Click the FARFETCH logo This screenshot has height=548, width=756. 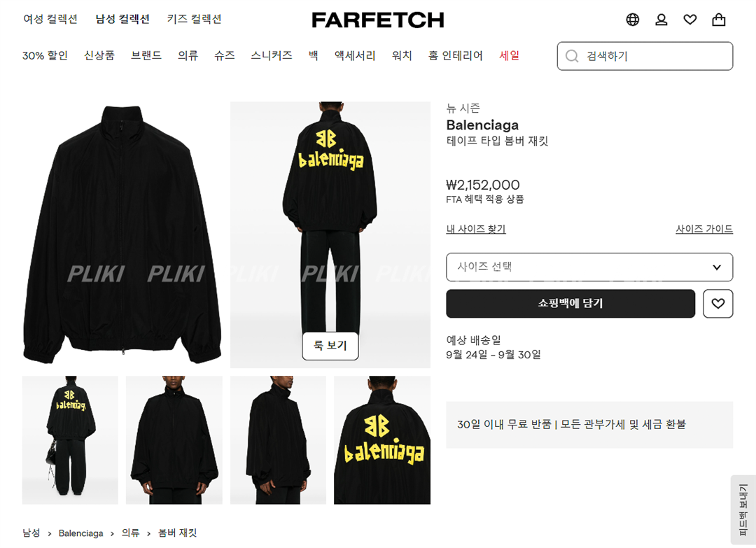coord(377,20)
